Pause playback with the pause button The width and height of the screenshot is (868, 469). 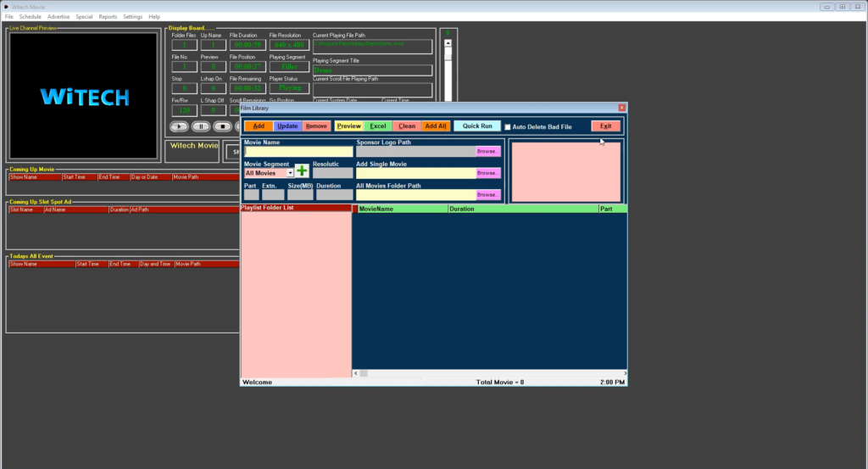200,126
